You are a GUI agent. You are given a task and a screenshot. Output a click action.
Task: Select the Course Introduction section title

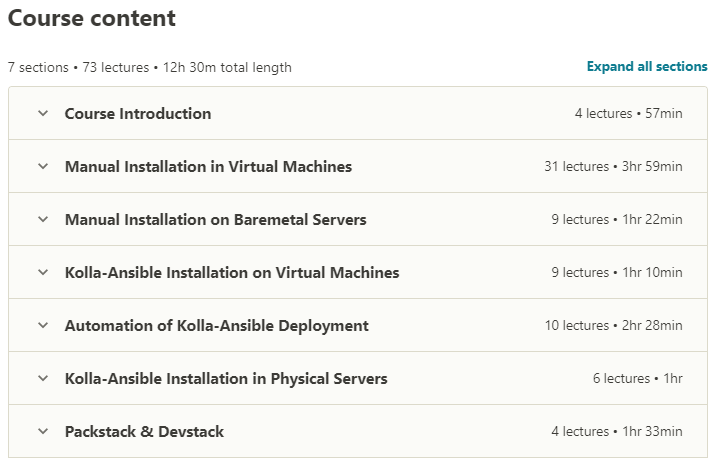tap(138, 114)
